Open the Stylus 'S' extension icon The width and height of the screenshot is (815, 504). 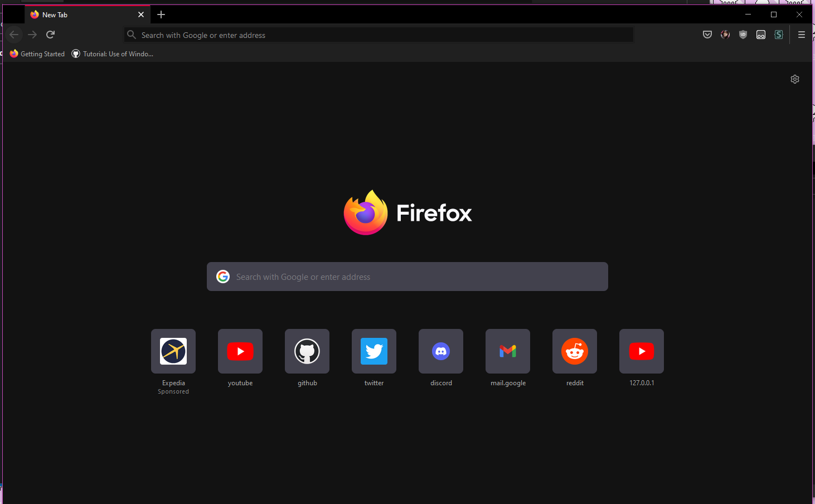(779, 35)
